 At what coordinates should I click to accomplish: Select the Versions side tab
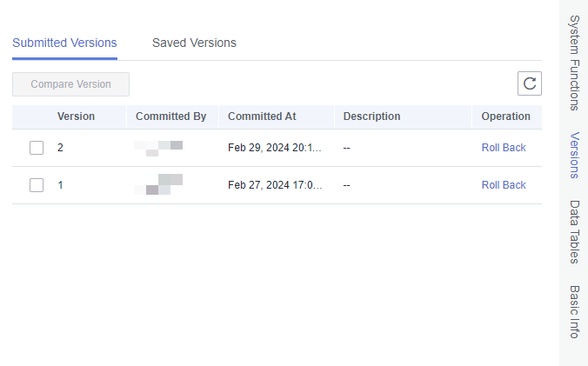[x=574, y=155]
